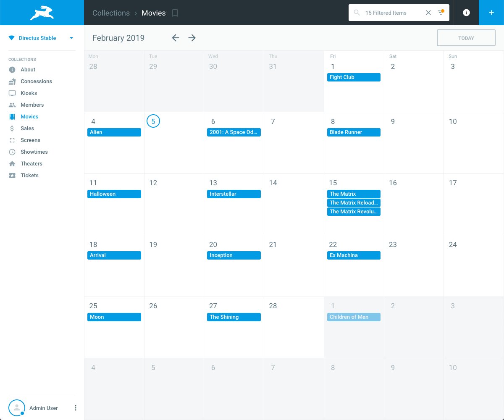Select day 14 in the calendar

click(273, 183)
